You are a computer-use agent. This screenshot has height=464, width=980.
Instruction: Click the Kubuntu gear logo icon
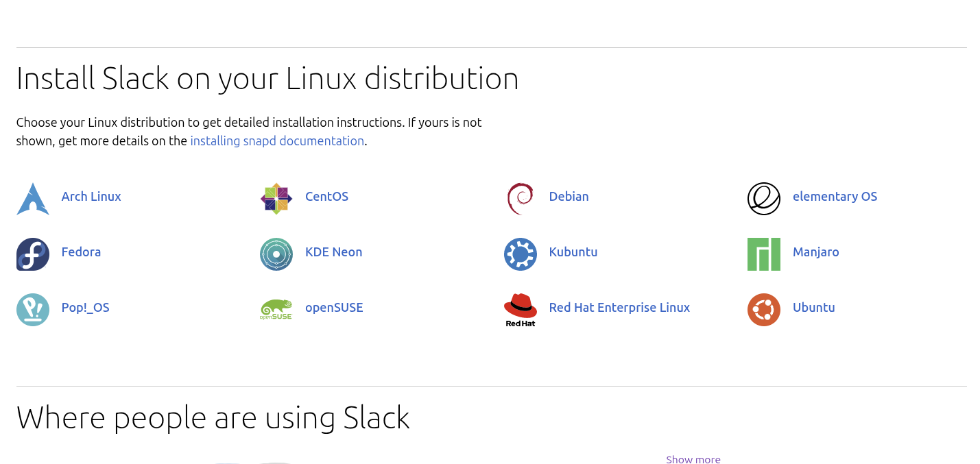tap(521, 254)
